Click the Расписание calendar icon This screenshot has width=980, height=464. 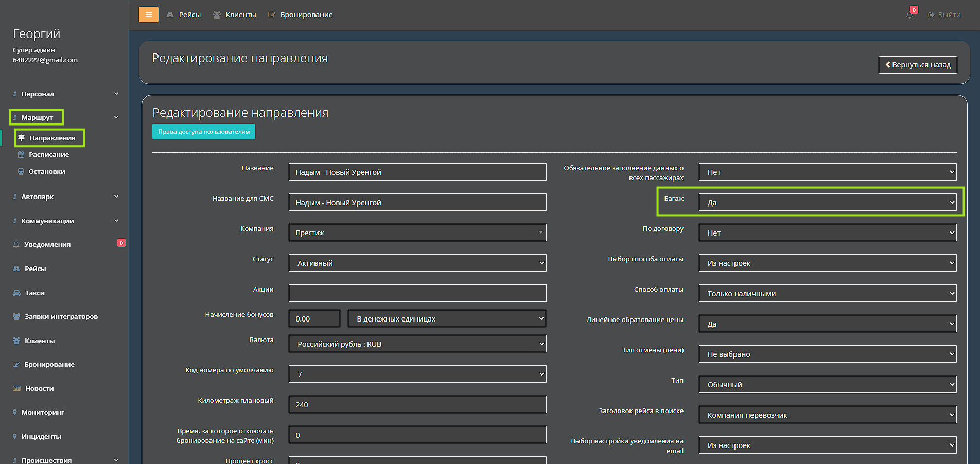click(21, 155)
